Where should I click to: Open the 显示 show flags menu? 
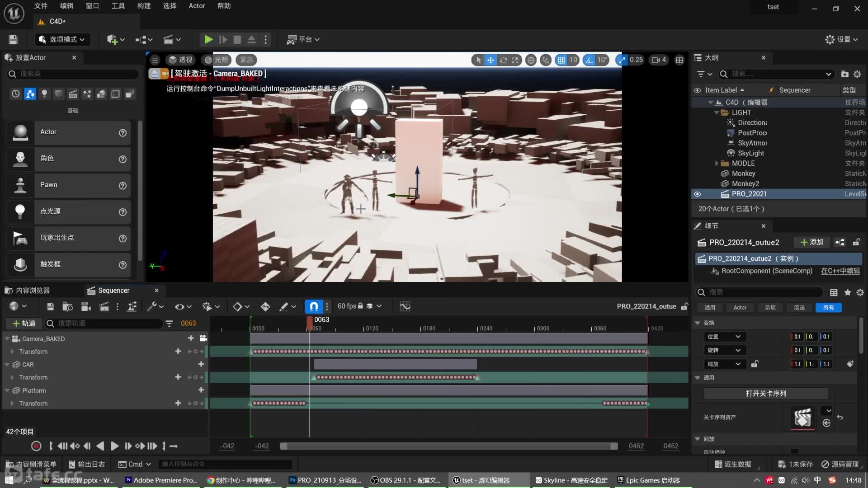[x=246, y=60]
